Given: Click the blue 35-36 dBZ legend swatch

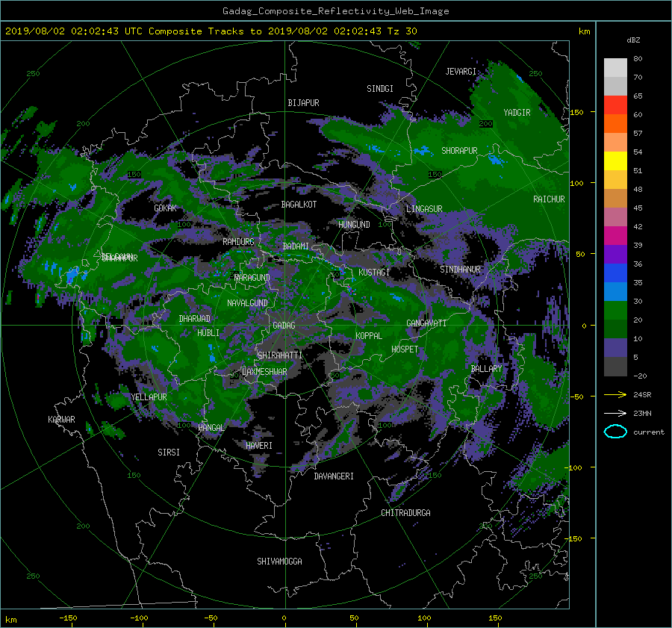Looking at the screenshot, I should (x=615, y=273).
